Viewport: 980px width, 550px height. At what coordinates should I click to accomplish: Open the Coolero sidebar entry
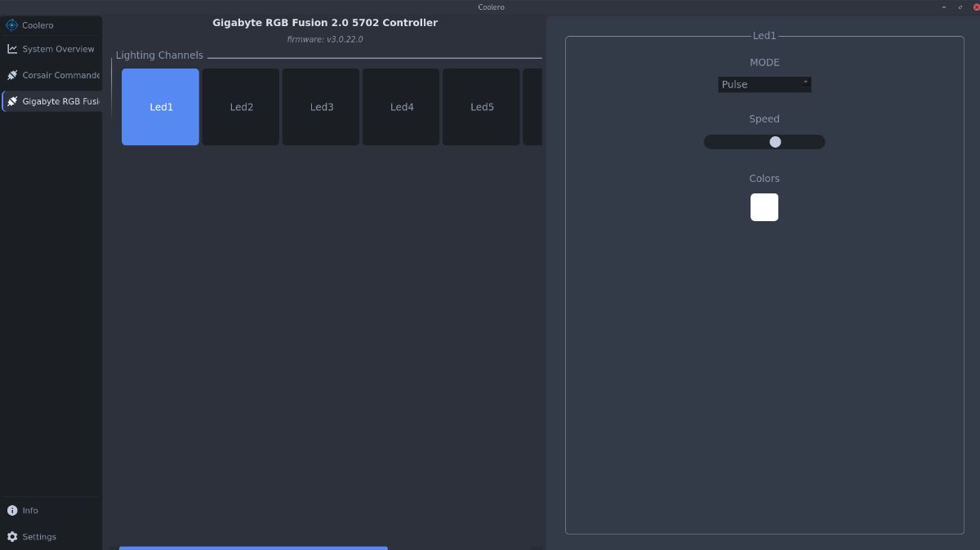point(51,25)
